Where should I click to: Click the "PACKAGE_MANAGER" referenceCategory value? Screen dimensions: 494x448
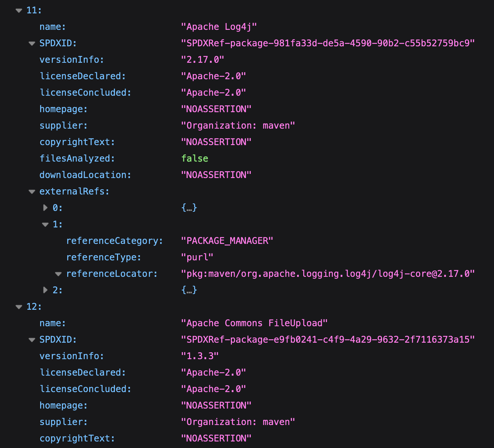tap(227, 241)
